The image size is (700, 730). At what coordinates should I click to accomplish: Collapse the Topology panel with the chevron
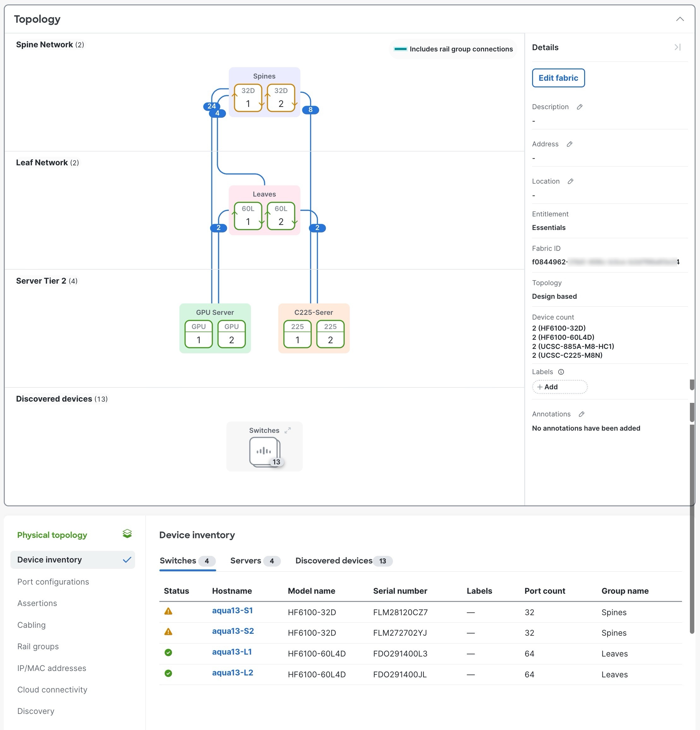pos(679,19)
